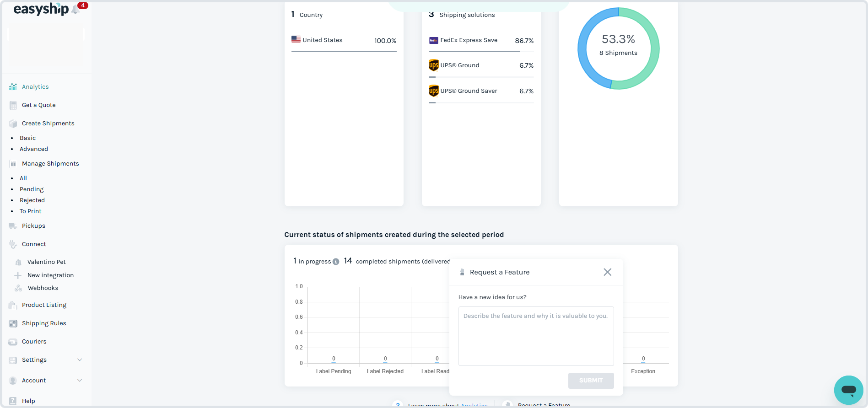Click the Valentino Pet store icon

[18, 262]
